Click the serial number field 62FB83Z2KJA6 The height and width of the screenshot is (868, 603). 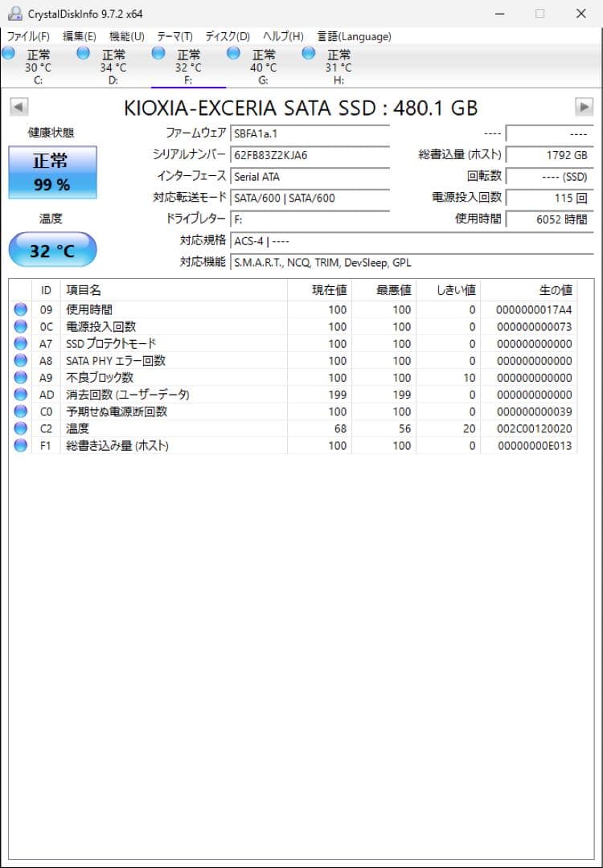pyautogui.click(x=310, y=155)
